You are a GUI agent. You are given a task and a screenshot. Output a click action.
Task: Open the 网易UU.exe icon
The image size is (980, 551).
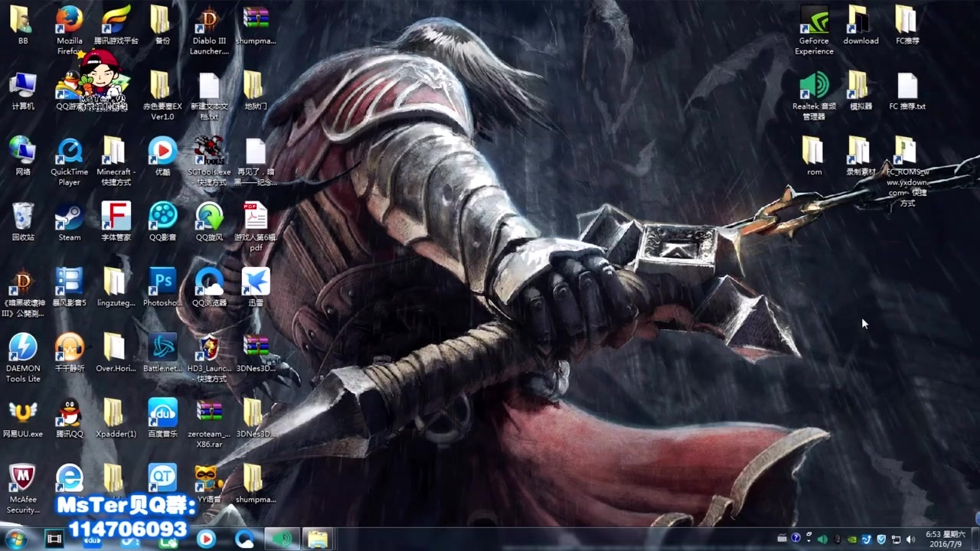(x=23, y=418)
